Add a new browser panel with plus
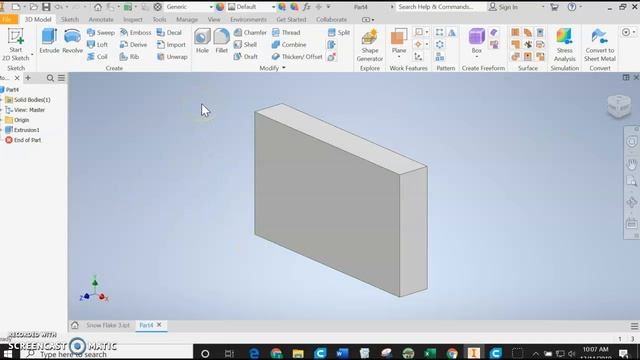Image resolution: width=640 pixels, height=360 pixels. 28,78
